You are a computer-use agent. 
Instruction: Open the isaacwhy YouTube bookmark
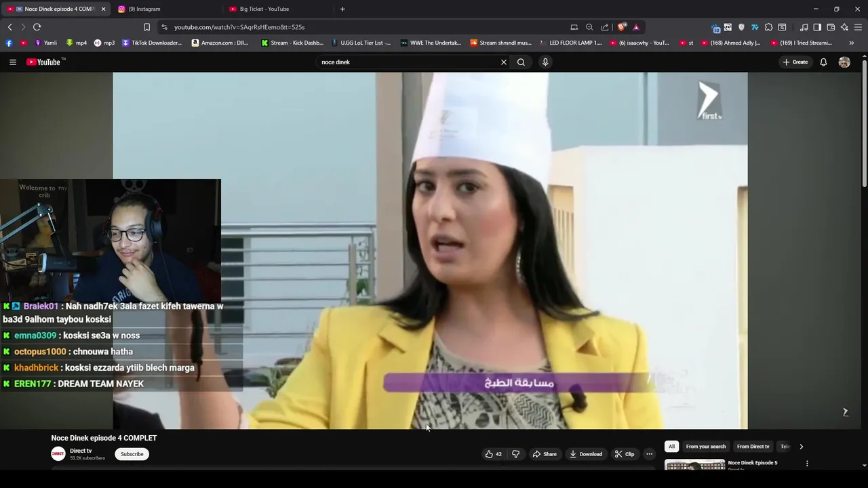[639, 43]
